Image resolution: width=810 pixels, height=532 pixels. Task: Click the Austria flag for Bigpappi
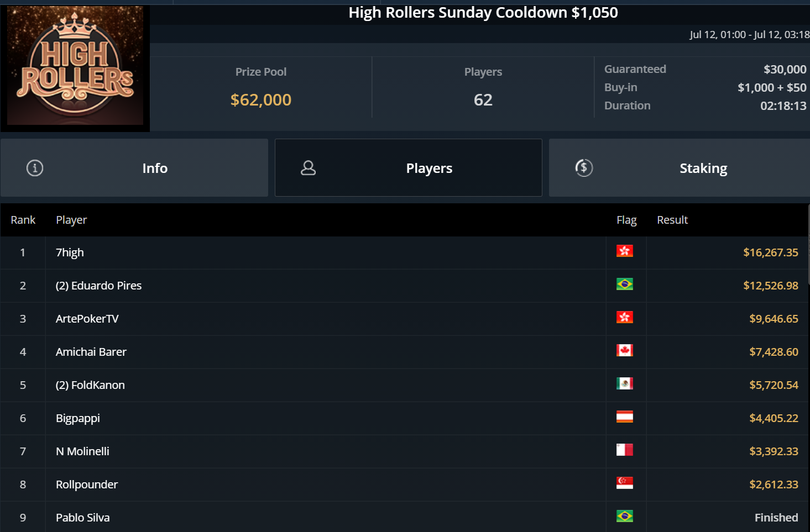coord(624,417)
